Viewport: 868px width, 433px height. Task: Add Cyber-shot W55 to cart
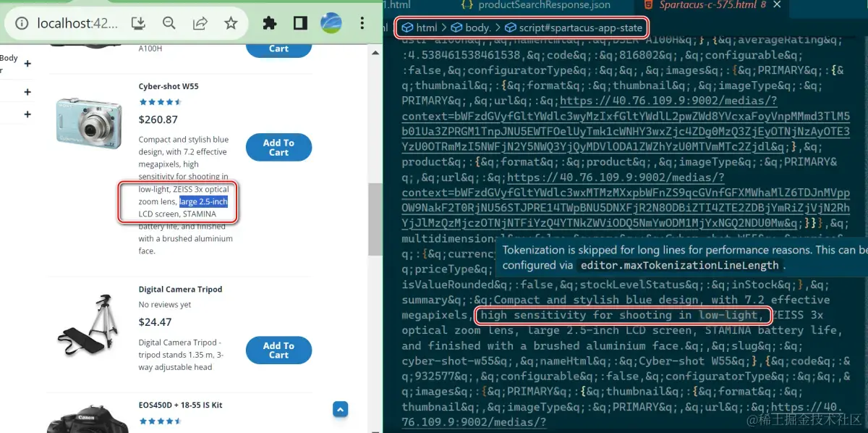pos(278,147)
